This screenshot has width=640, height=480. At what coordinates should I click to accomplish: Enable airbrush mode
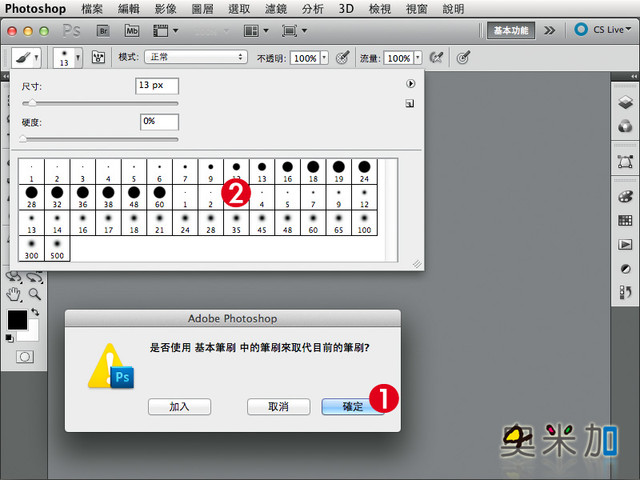[x=436, y=58]
